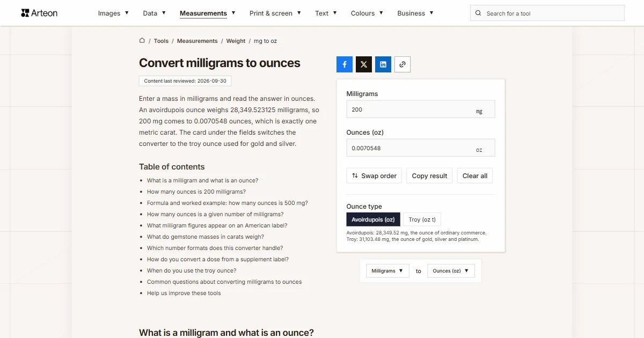Open the Measurements menu

pyautogui.click(x=208, y=13)
